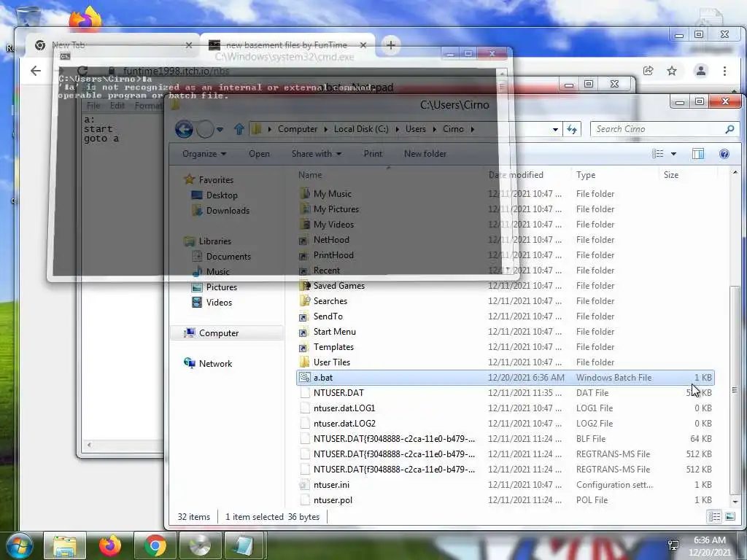The height and width of the screenshot is (560, 747).
Task: Click the scrollbar down arrow in Explorer
Action: click(735, 502)
